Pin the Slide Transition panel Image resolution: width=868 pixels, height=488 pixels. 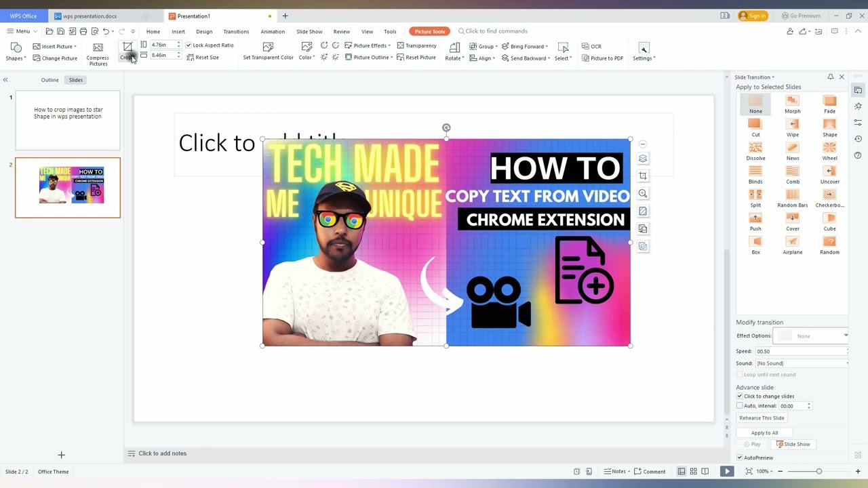pyautogui.click(x=830, y=77)
